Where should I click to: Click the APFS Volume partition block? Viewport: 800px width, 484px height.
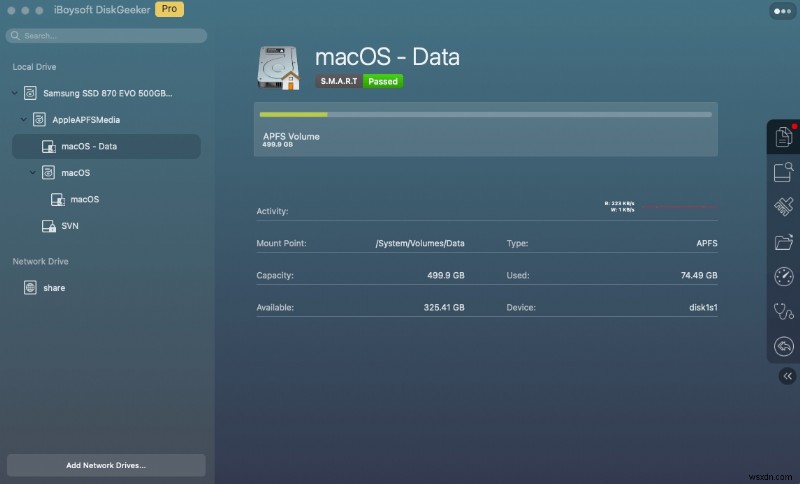click(486, 130)
